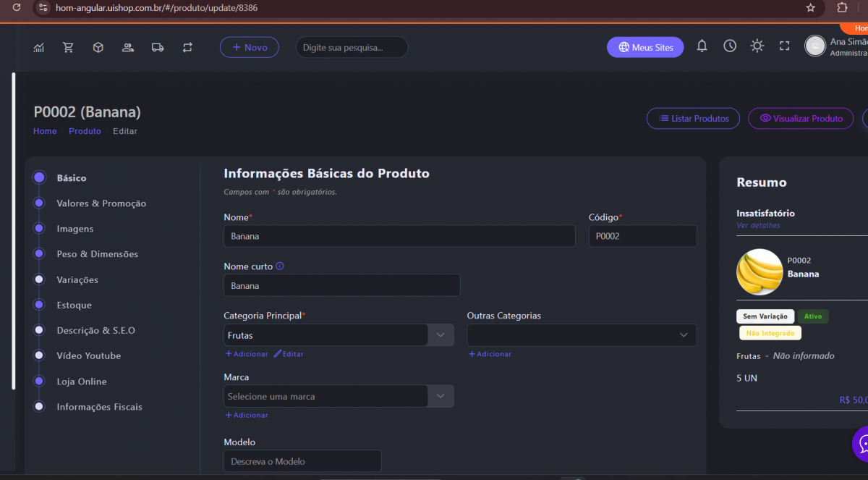The height and width of the screenshot is (480, 868).
Task: Click the Nome curto info icon
Action: pyautogui.click(x=280, y=266)
